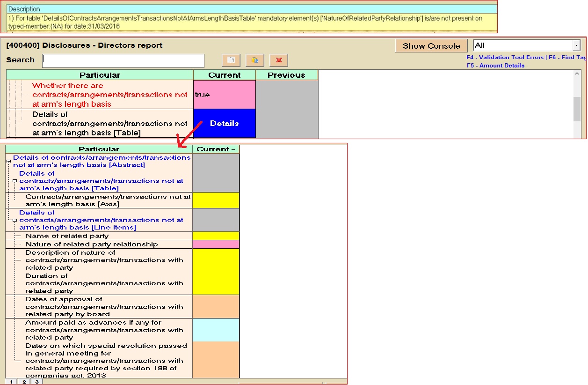
Task: Click the yellow Contracts [Axis] value cell
Action: click(216, 200)
